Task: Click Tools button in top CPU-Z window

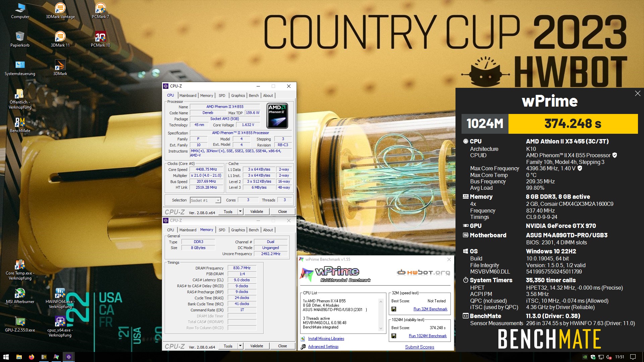Action: click(228, 212)
